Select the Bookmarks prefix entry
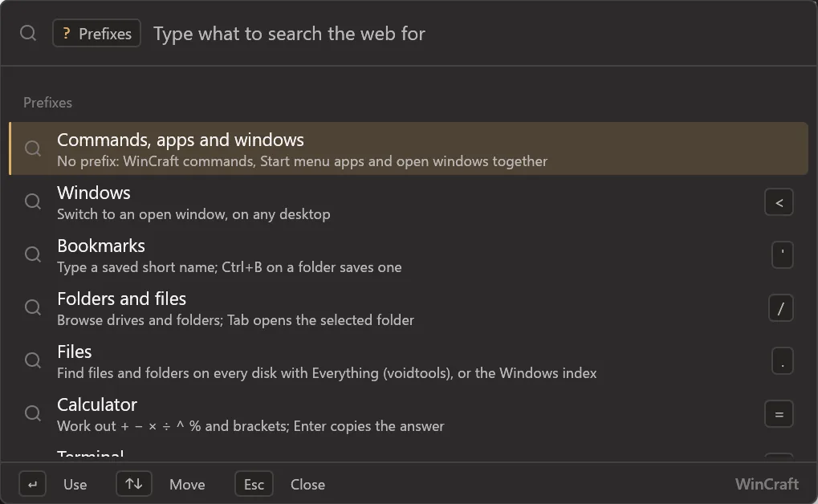Image resolution: width=818 pixels, height=504 pixels. [409, 255]
